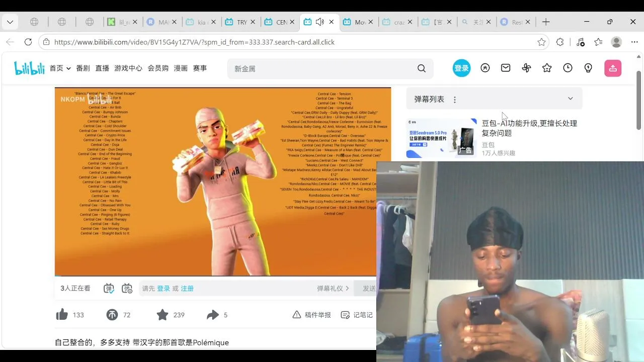Open a new browser tab
The image size is (644, 362).
pos(546,22)
